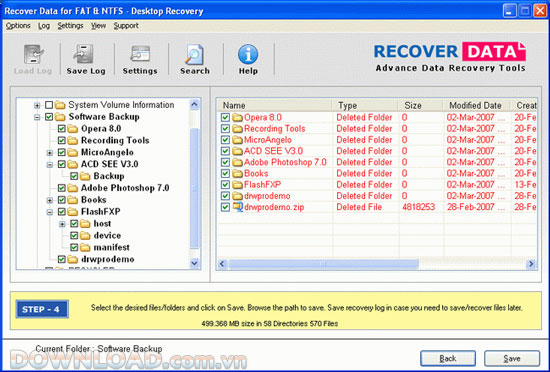
Task: Launch the Search magnifier tool
Action: pos(194,54)
